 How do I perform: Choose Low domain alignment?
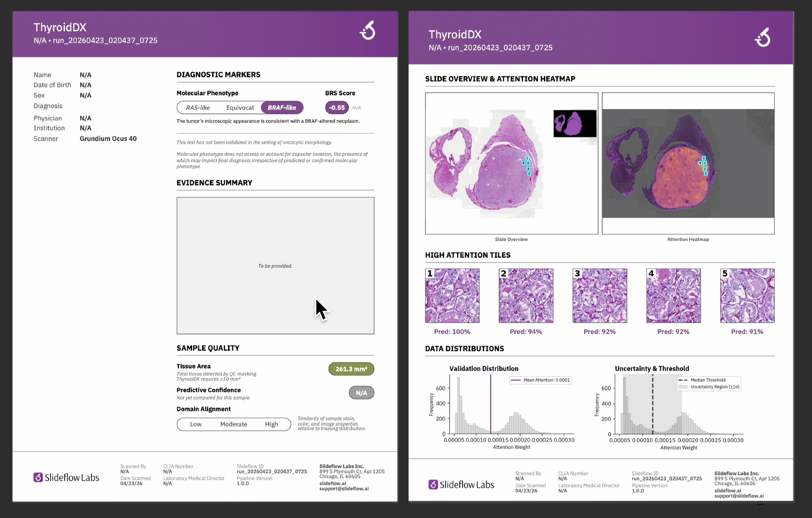[196, 424]
